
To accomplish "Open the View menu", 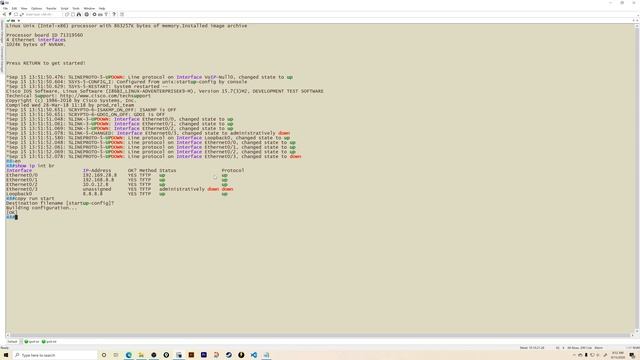I will (24, 8).
